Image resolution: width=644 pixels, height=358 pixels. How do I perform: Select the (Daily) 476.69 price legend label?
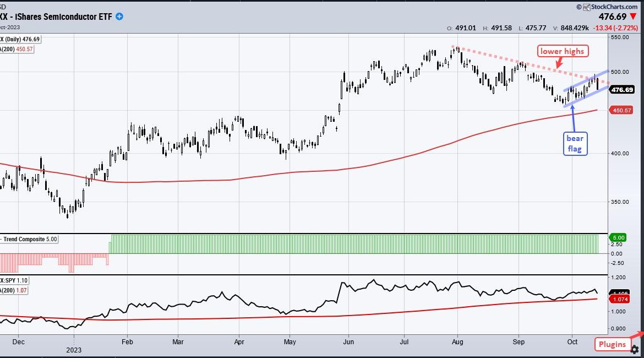20,40
